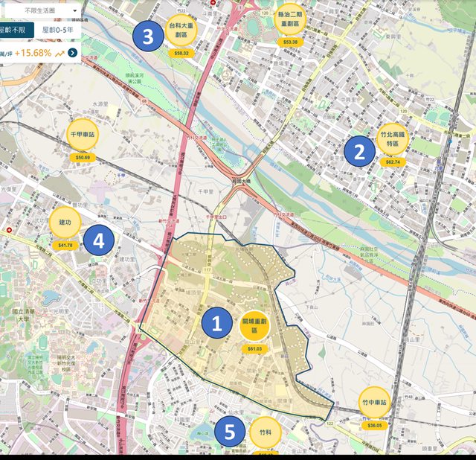Image resolution: width=476 pixels, height=460 pixels.
Task: Select the 關埔重劃區 marker
Action: coord(254,325)
